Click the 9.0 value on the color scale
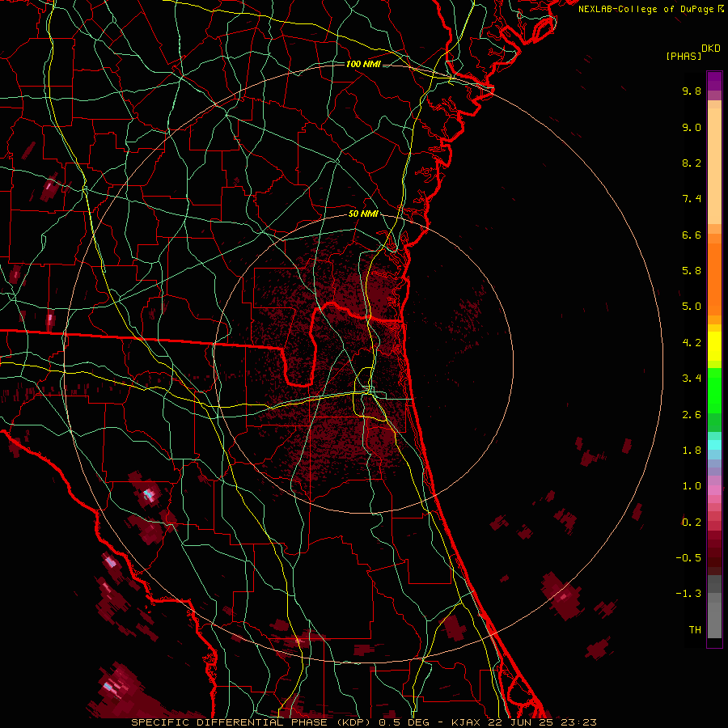The image size is (728, 728). point(692,127)
